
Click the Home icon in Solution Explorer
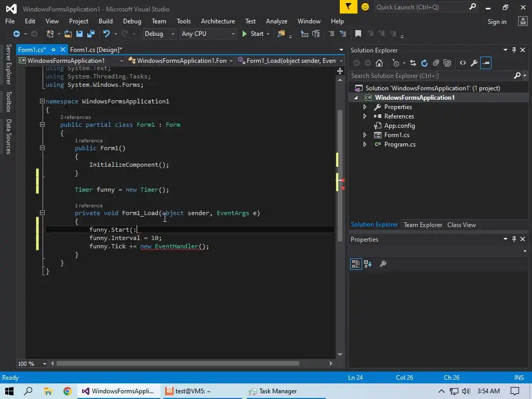pos(379,63)
